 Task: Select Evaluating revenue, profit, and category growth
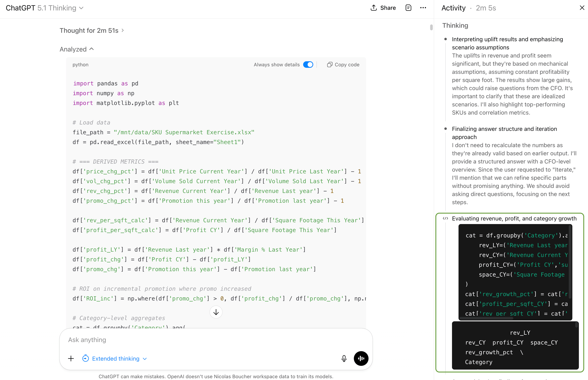pos(514,219)
